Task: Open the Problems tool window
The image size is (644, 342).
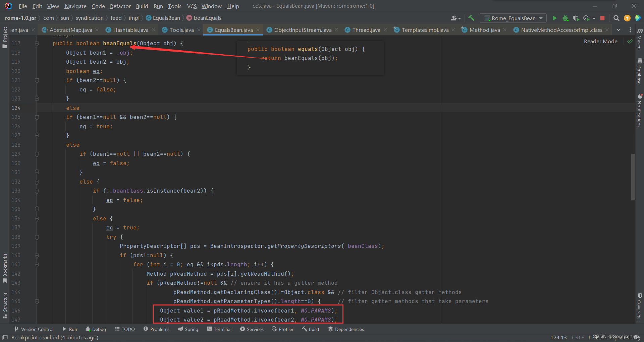Action: pos(157,329)
